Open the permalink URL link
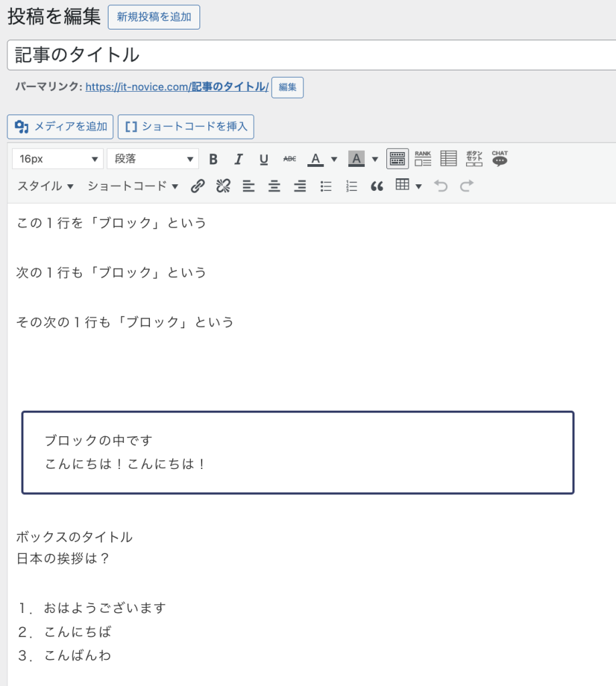 (175, 87)
